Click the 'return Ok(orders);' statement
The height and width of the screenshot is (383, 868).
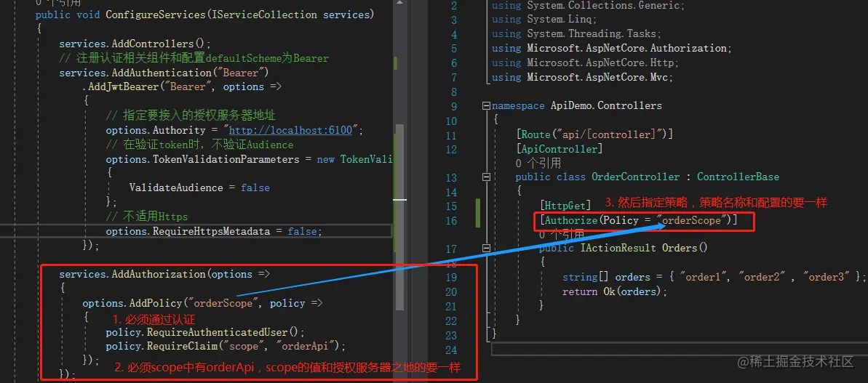click(615, 291)
